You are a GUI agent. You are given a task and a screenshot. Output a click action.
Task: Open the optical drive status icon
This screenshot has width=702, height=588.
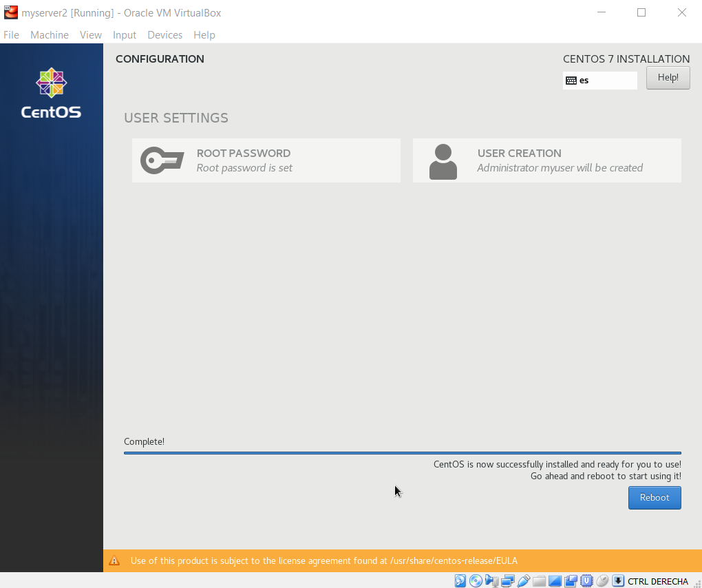(x=476, y=581)
